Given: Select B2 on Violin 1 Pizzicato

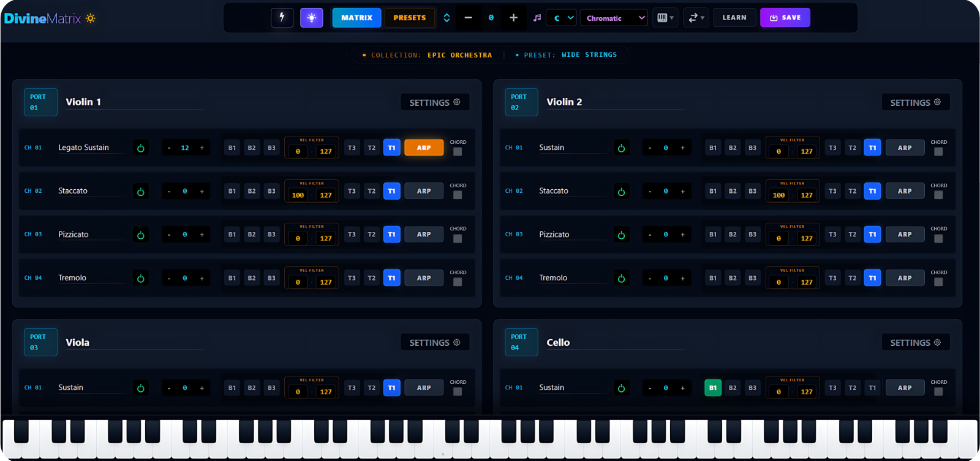Looking at the screenshot, I should tap(252, 234).
